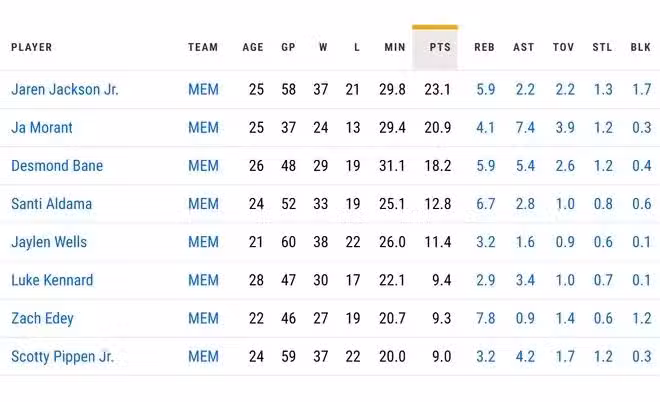Open Santi Aldama's profile link
This screenshot has height=402, width=660.
pos(51,204)
